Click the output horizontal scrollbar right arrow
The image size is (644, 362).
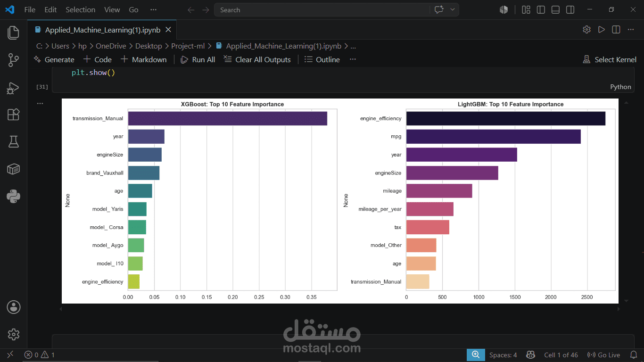(x=619, y=309)
